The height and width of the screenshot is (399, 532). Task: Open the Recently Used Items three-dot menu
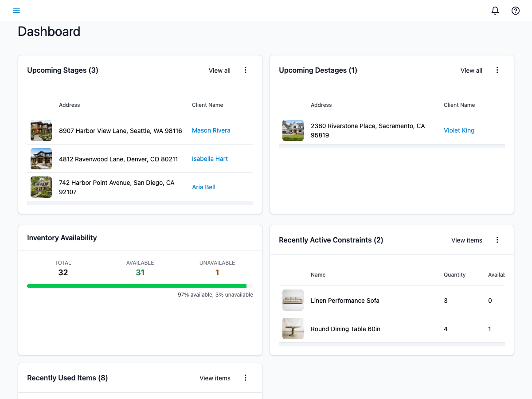[246, 378]
